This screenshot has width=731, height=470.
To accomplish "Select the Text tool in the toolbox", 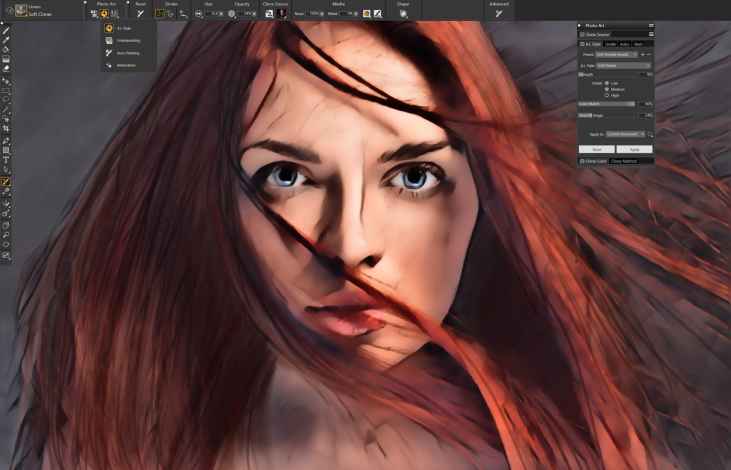I will click(6, 160).
